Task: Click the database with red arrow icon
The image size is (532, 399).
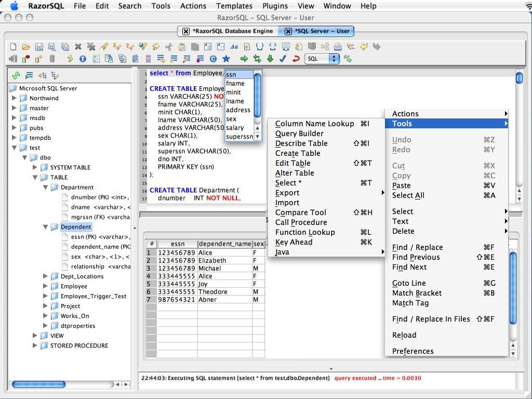Action: 26,59
